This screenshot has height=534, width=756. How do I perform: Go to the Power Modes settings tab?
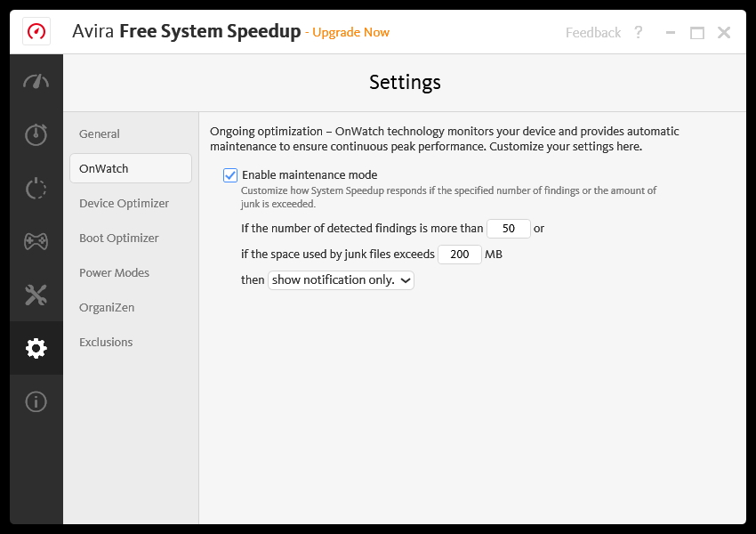pyautogui.click(x=114, y=273)
